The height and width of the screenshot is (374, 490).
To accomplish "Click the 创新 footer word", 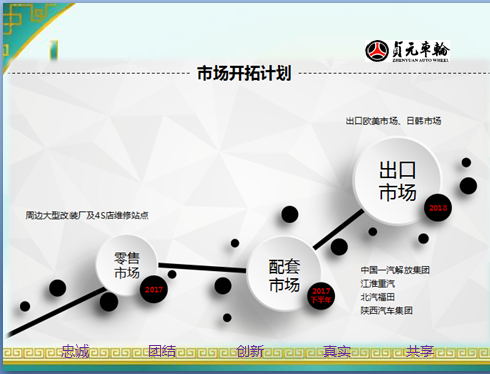I will [250, 351].
